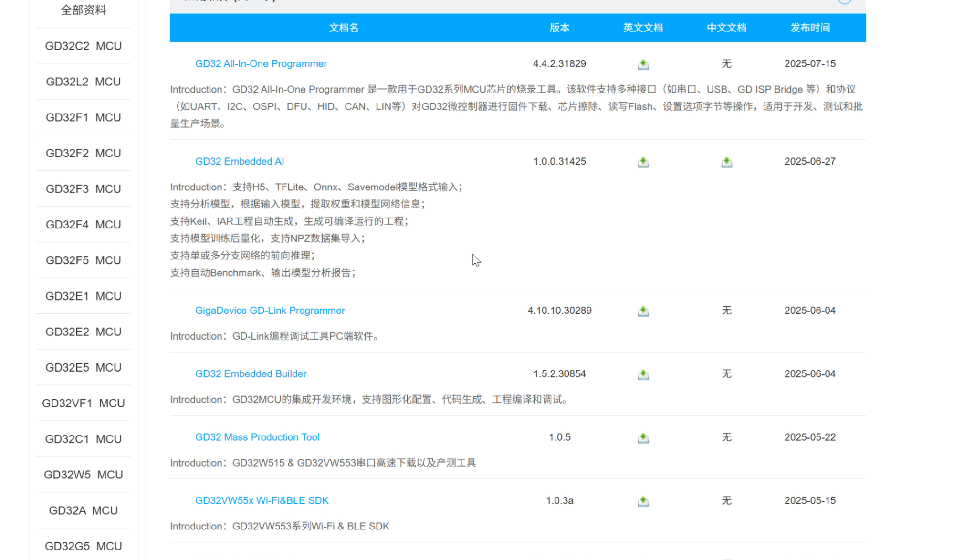Screen dimensions: 964x560
Task: Download English doc for GD32 All-In-One Programmer
Action: pyautogui.click(x=643, y=64)
